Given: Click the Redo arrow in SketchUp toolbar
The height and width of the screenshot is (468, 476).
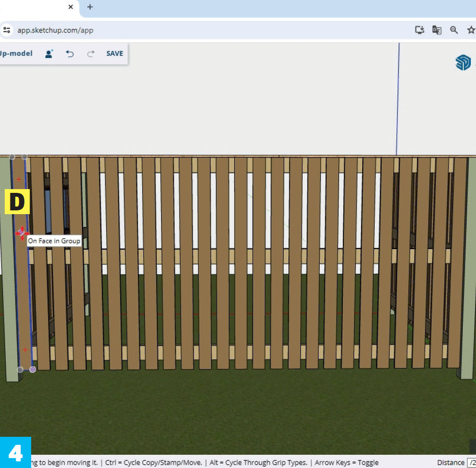Looking at the screenshot, I should point(91,54).
